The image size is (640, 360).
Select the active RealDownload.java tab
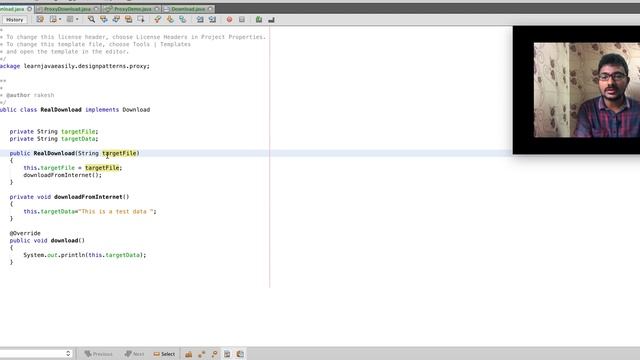tap(12, 9)
